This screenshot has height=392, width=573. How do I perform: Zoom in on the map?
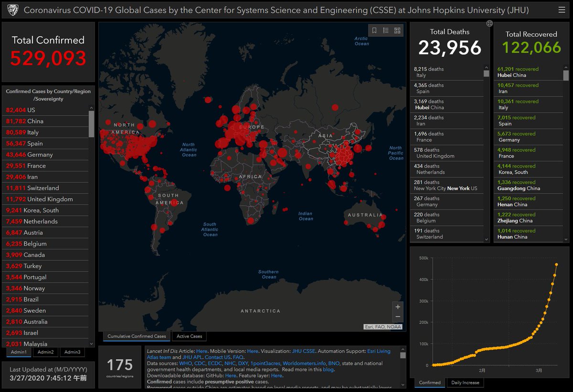pos(398,307)
